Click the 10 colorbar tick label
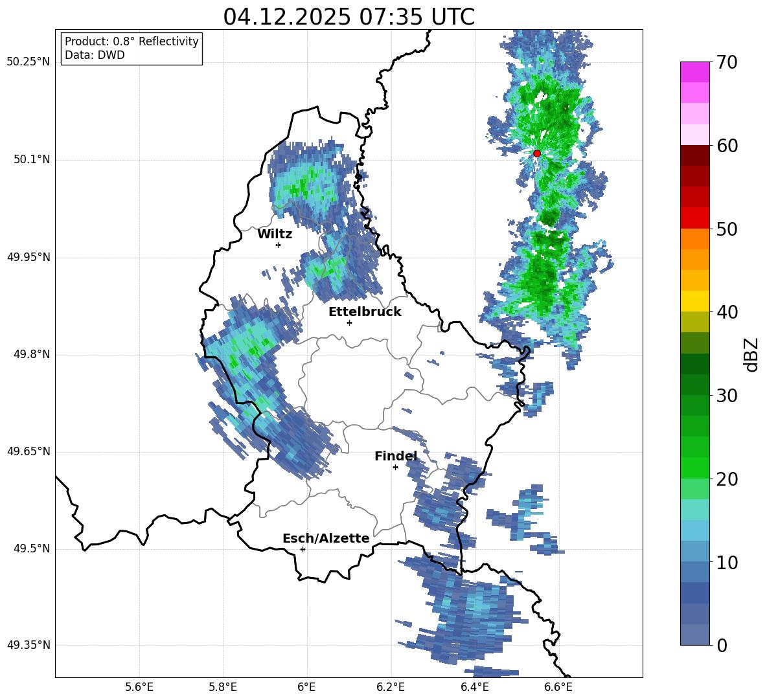767x700 pixels. (x=727, y=562)
